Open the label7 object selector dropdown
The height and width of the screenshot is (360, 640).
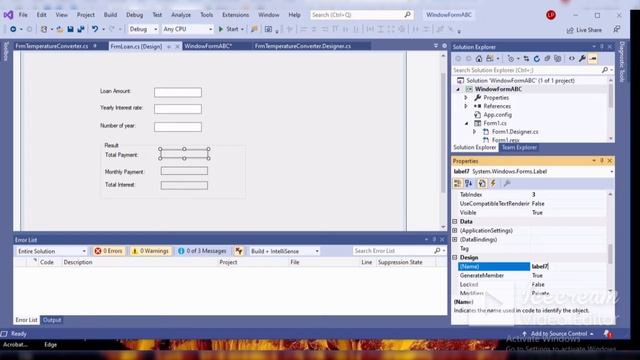pyautogui.click(x=611, y=172)
